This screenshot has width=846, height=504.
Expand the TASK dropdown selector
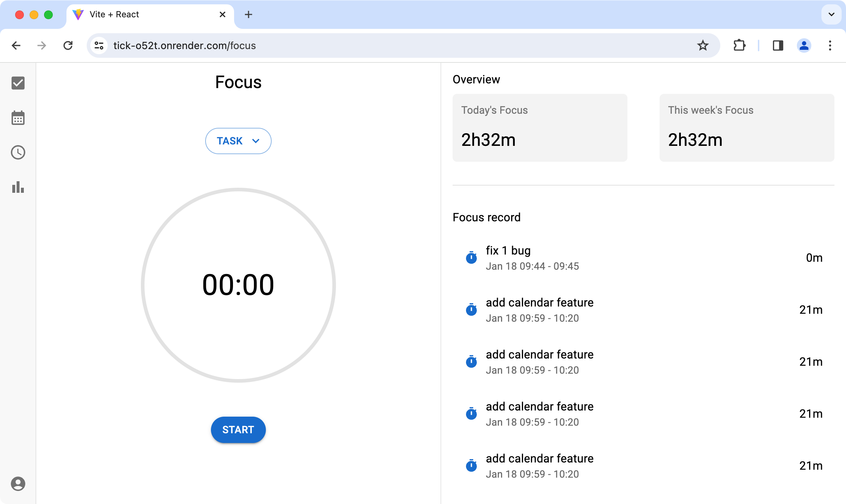pyautogui.click(x=238, y=141)
